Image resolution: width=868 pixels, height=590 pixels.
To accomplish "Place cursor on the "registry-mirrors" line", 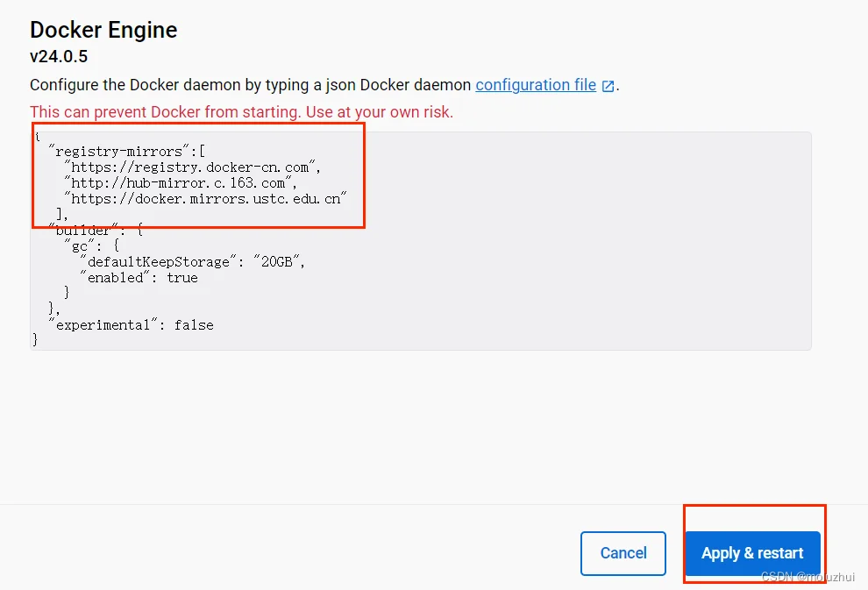I will click(126, 151).
